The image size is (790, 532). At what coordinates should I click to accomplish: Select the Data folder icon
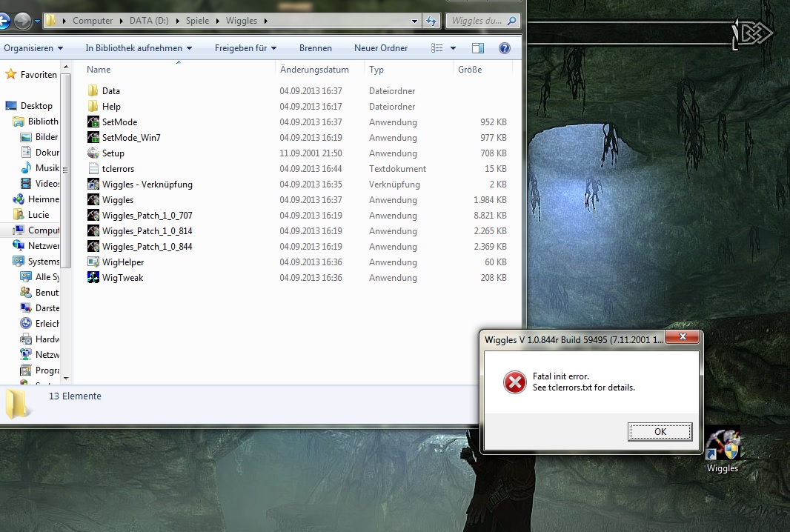click(x=93, y=90)
